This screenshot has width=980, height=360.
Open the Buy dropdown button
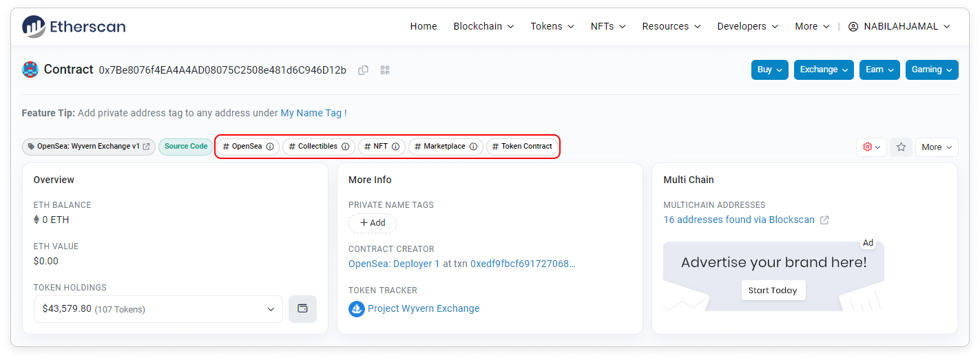769,70
